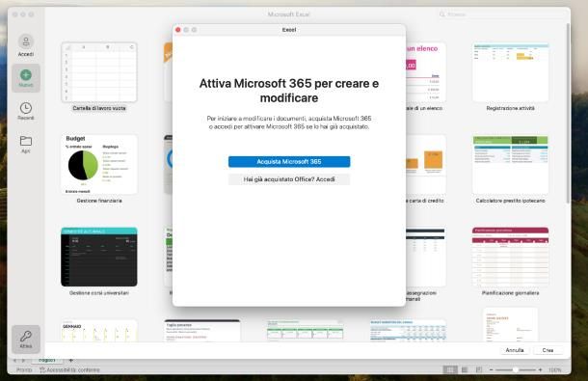Click the Pronto status text

click(24, 370)
